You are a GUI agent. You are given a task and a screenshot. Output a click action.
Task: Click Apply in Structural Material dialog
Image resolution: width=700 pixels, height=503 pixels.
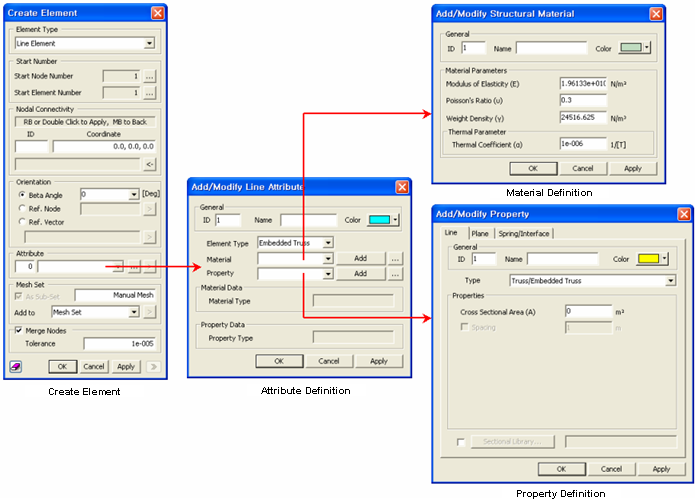(x=632, y=168)
